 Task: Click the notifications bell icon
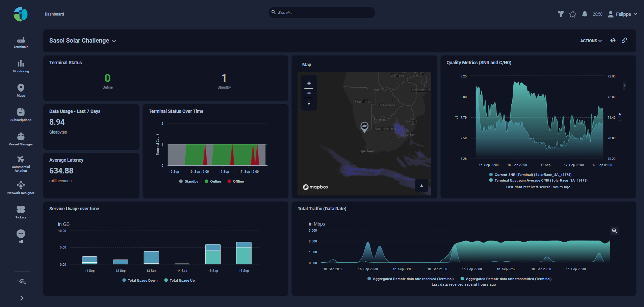point(585,14)
